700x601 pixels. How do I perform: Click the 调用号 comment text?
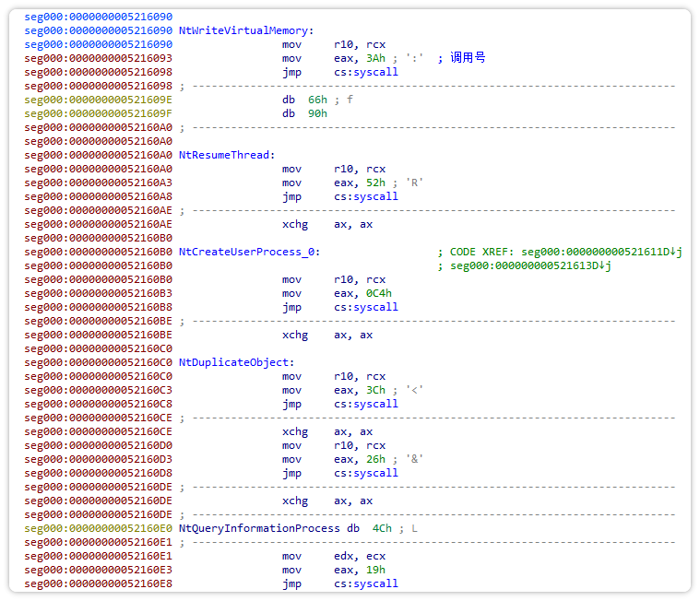[468, 58]
